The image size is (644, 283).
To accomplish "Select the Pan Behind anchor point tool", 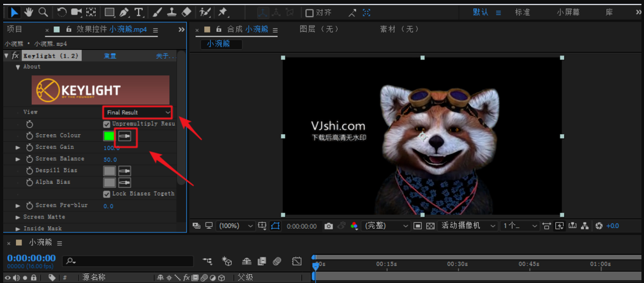I will 91,12.
